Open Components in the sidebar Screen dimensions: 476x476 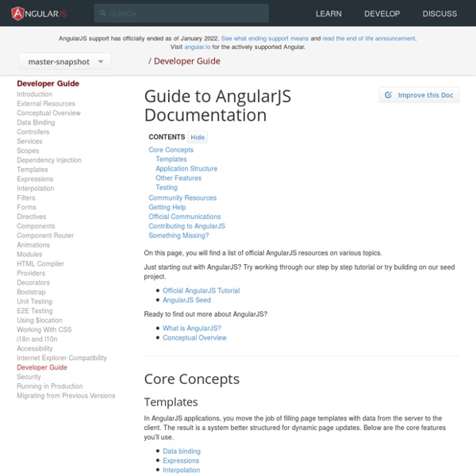coord(36,226)
